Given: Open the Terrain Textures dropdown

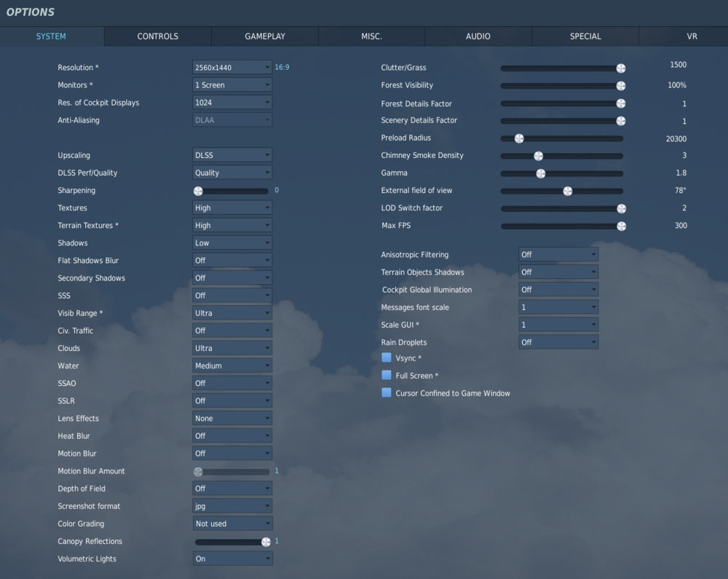Looking at the screenshot, I should tap(232, 225).
